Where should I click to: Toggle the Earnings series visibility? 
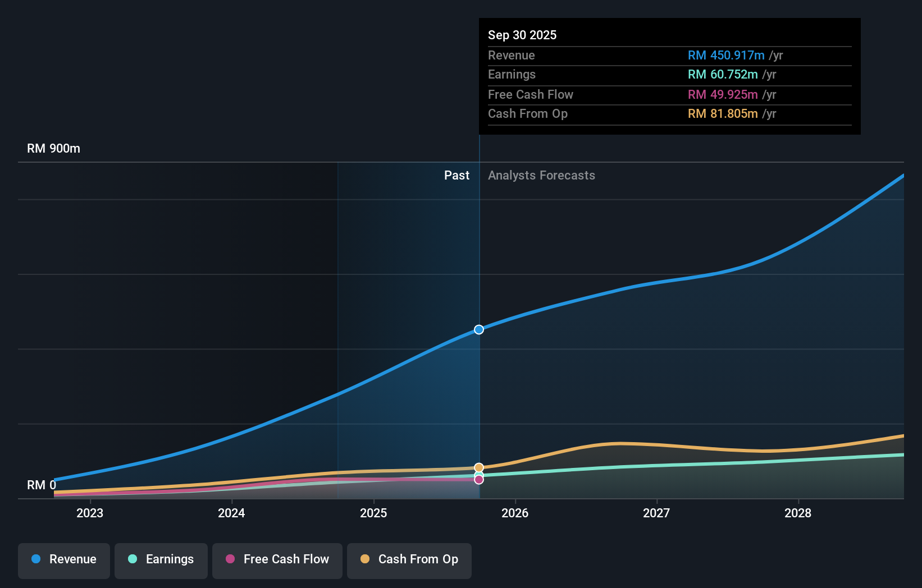coord(161,559)
